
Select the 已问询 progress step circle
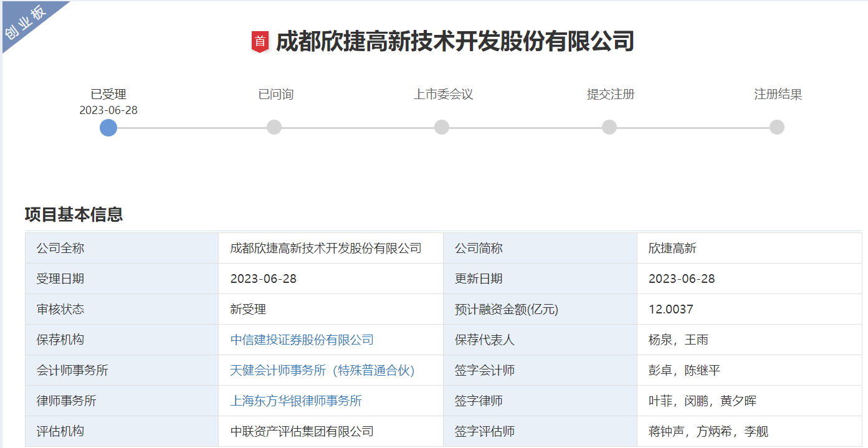[x=274, y=127]
